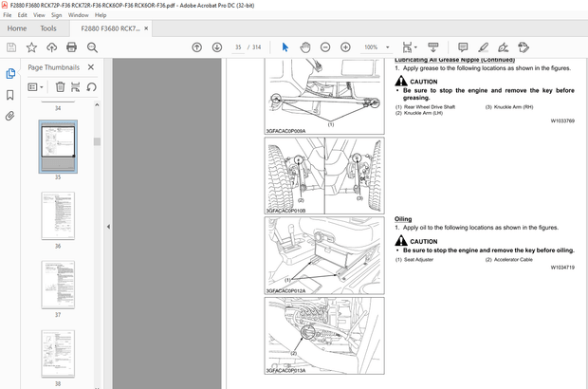Collapse the navigation pane arrow
Viewport: 588px width, 389px height.
(x=107, y=227)
